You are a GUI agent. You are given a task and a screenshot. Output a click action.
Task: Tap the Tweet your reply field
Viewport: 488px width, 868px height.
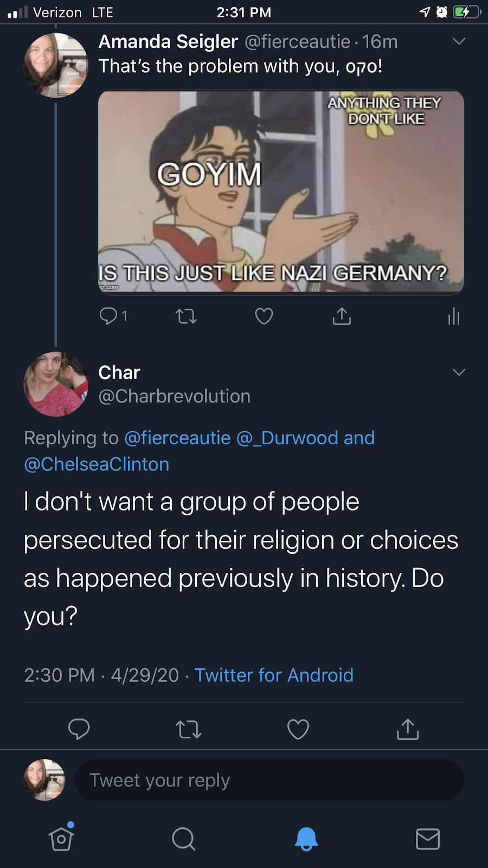point(269,780)
